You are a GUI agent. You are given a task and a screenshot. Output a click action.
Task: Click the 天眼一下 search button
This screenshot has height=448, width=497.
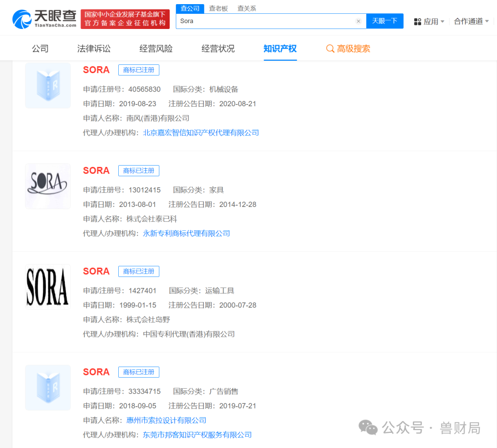click(x=385, y=21)
